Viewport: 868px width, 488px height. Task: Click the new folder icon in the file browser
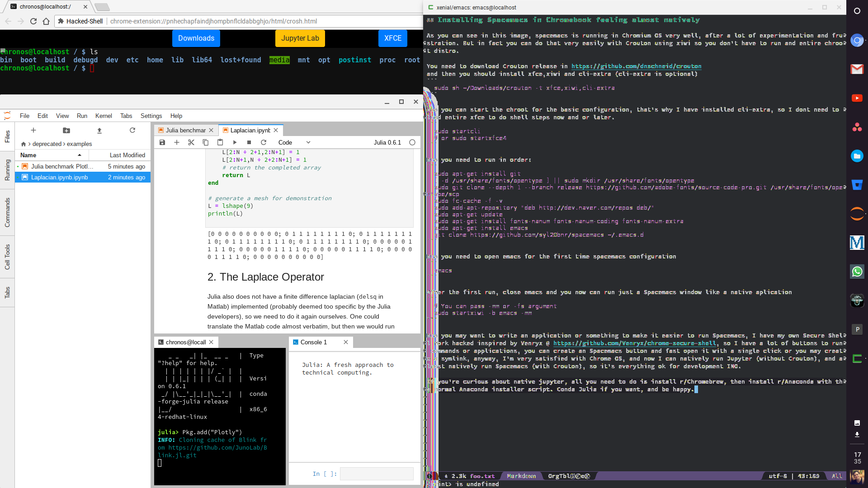click(x=66, y=131)
